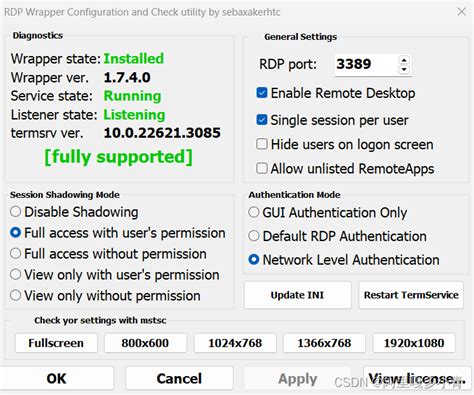Test mstsc in Fullscreen mode
474x395 pixels.
(56, 343)
